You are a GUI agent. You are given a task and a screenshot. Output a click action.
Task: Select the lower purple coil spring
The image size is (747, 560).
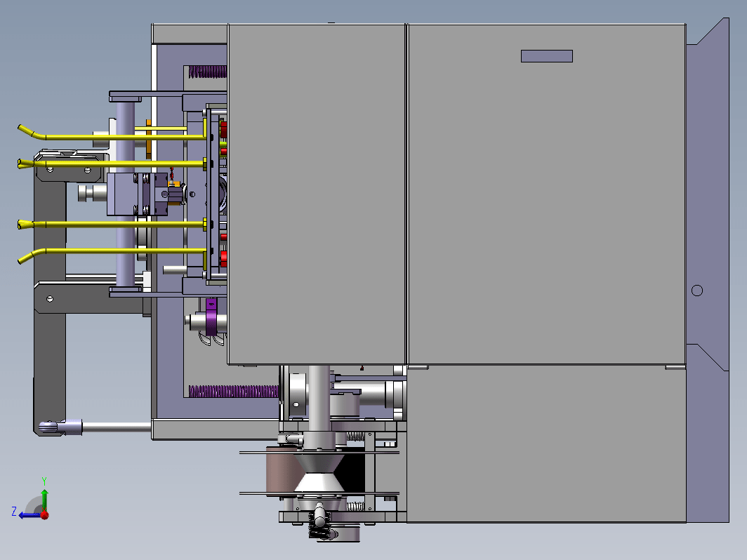[233, 392]
